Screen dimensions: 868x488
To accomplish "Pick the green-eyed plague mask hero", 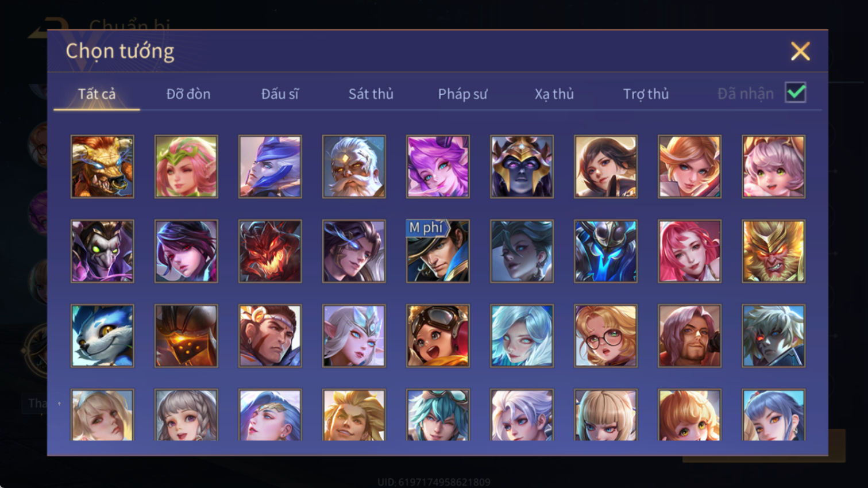I will tap(102, 251).
